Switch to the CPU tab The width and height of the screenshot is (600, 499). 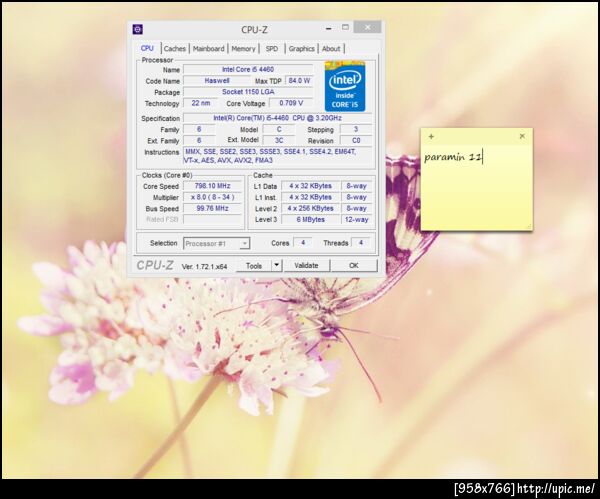click(x=147, y=48)
